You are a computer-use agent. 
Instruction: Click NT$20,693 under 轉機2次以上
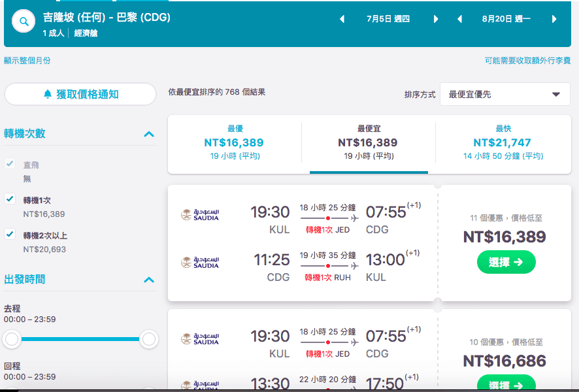(44, 250)
